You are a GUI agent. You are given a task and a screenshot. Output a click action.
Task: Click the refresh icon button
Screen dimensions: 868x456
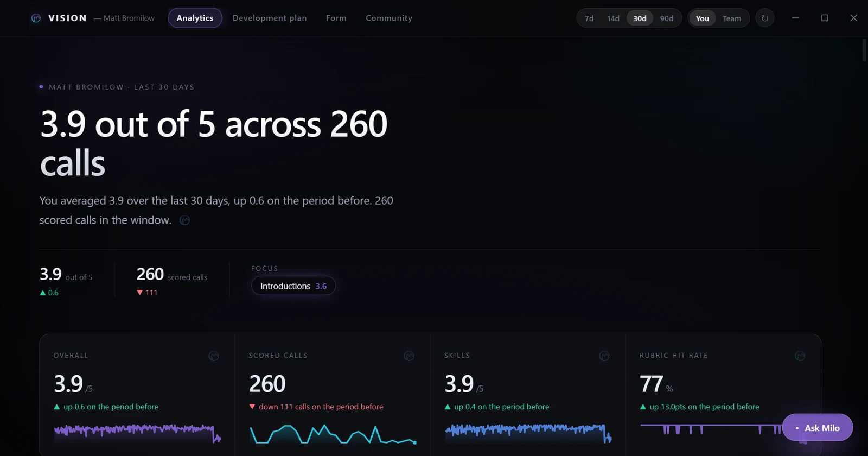click(765, 18)
